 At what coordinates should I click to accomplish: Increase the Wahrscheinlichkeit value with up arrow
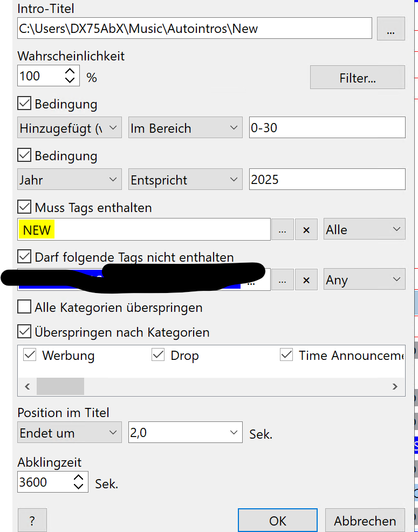click(x=70, y=71)
